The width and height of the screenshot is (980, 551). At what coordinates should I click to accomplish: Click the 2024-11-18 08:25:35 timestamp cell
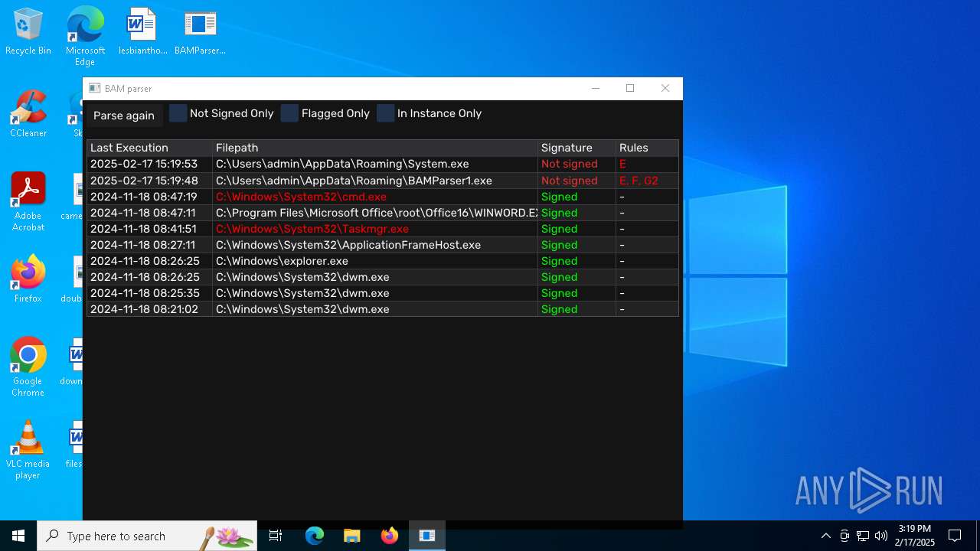click(x=149, y=293)
